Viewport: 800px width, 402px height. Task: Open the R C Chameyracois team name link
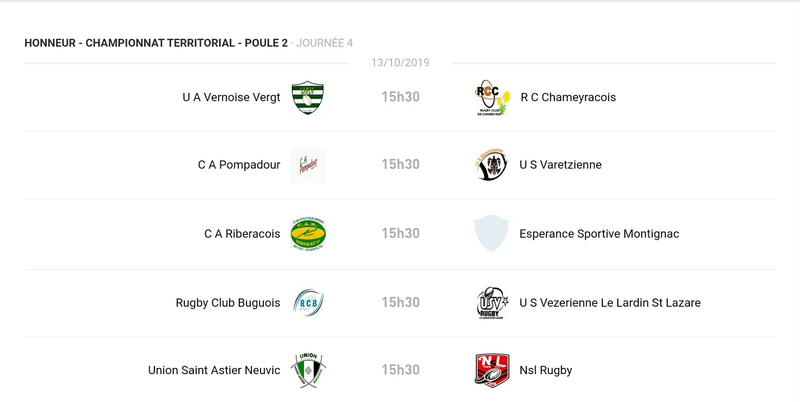click(x=568, y=97)
